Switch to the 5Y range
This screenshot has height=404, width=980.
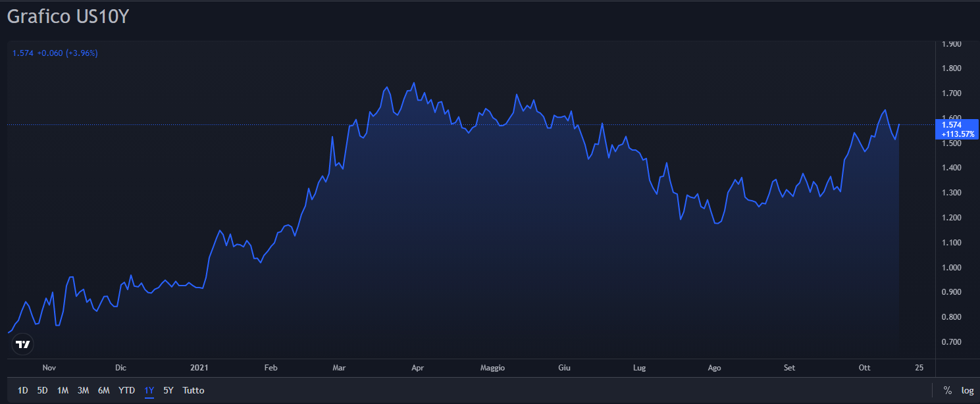(x=168, y=390)
